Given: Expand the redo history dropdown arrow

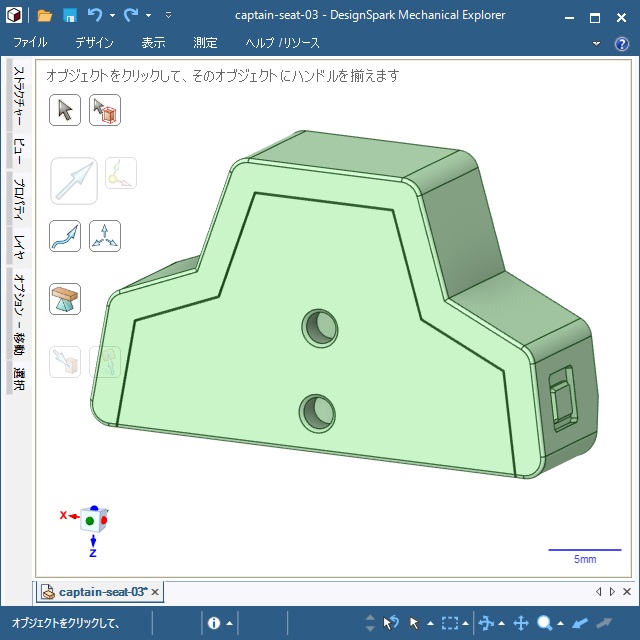Looking at the screenshot, I should coord(149,16).
